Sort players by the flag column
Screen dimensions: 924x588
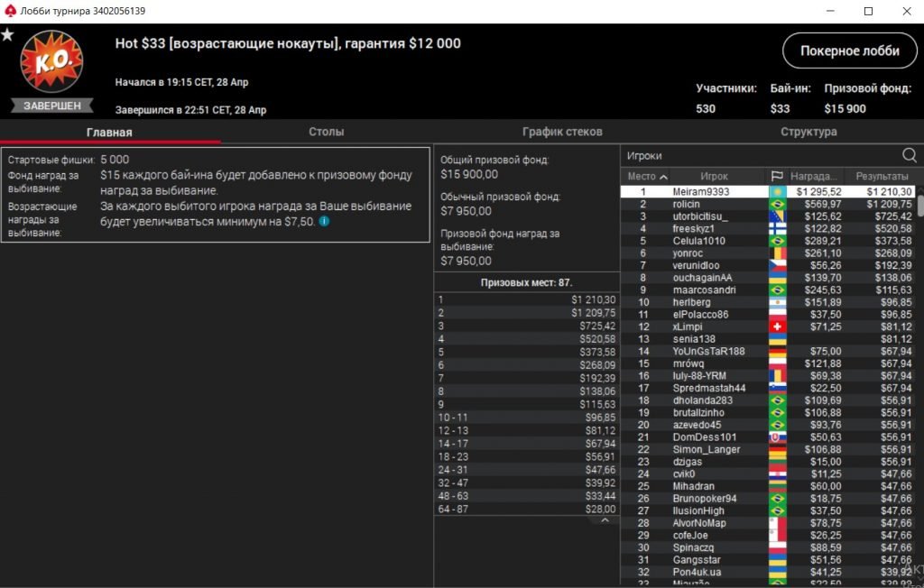click(x=776, y=177)
